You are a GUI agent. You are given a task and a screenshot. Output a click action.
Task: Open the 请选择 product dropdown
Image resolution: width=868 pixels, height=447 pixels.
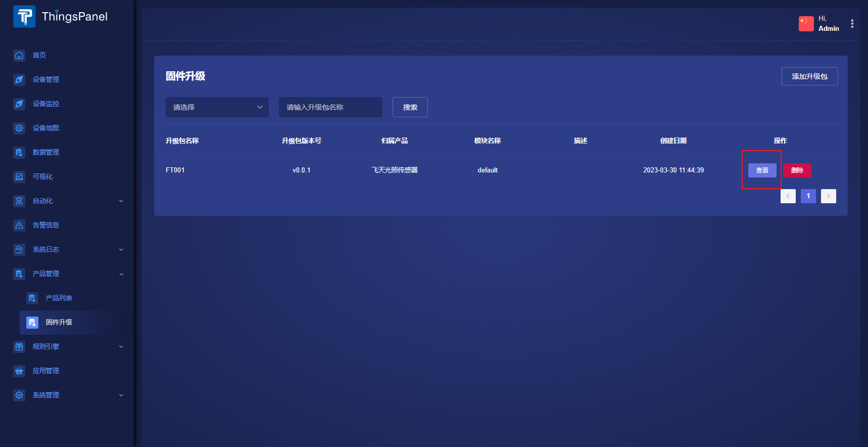point(217,107)
